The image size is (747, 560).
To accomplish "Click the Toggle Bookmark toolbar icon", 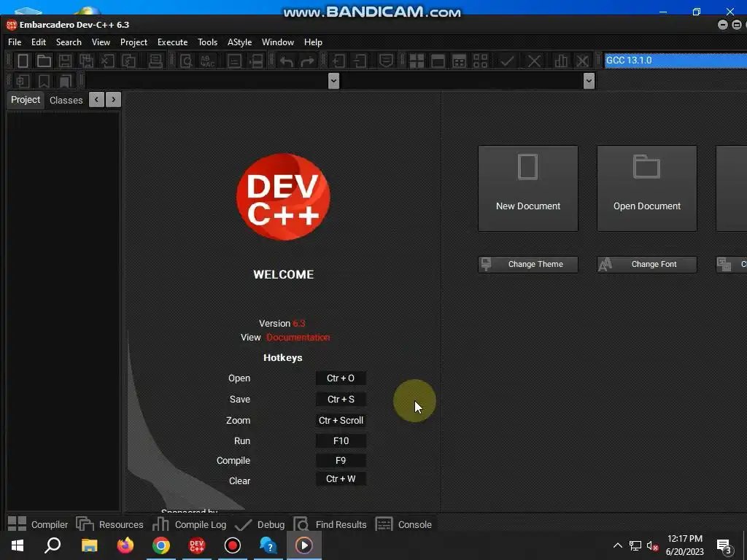I will pyautogui.click(x=44, y=81).
